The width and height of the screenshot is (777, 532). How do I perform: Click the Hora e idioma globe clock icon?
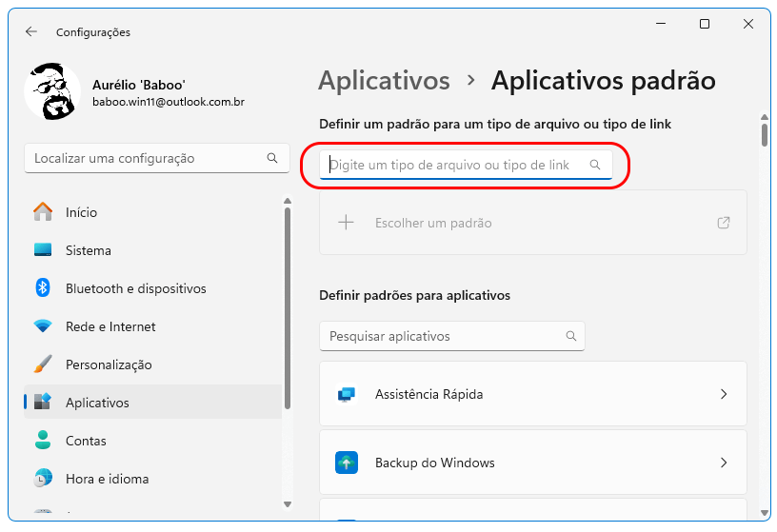click(x=43, y=478)
